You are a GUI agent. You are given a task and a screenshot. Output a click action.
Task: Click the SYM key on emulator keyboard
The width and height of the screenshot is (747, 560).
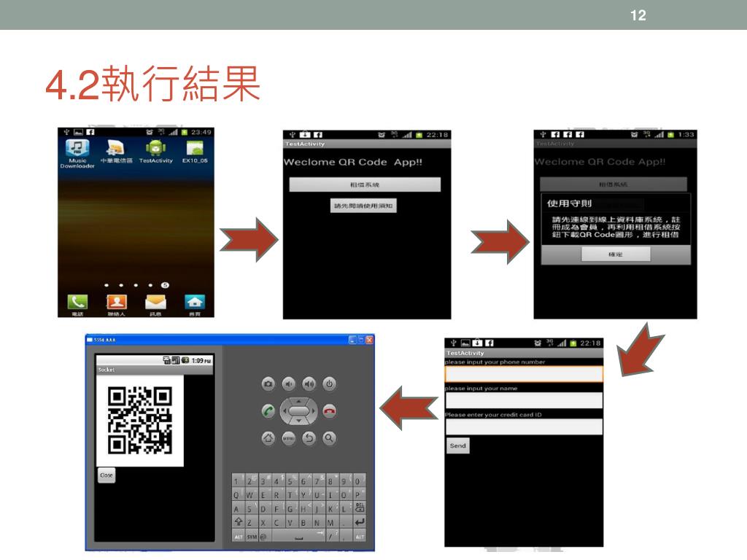click(x=252, y=535)
